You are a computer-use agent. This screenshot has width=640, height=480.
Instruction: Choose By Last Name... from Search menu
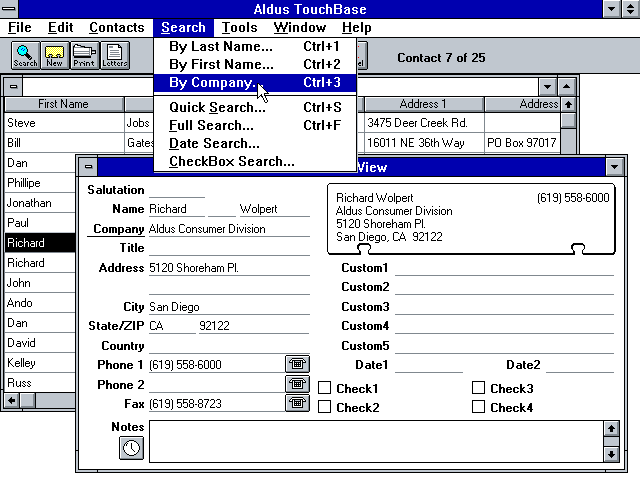(x=255, y=47)
